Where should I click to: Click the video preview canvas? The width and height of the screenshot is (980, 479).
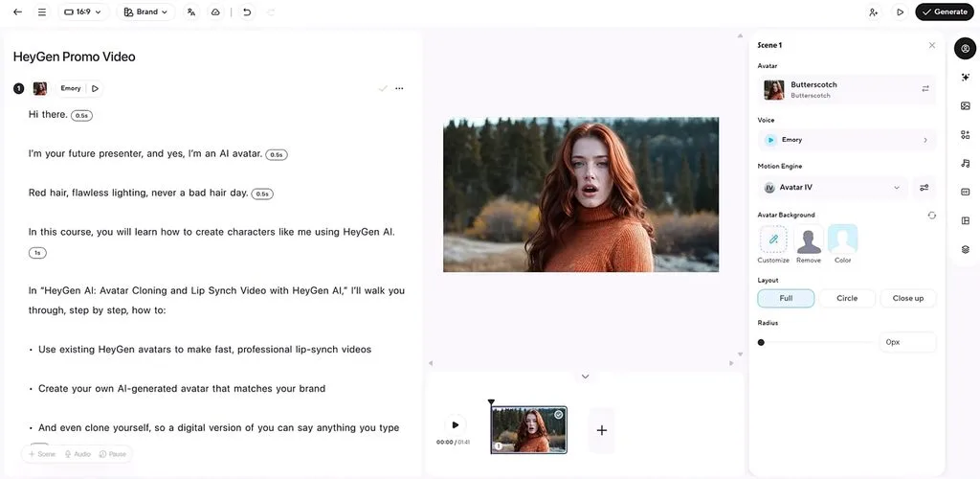[581, 194]
